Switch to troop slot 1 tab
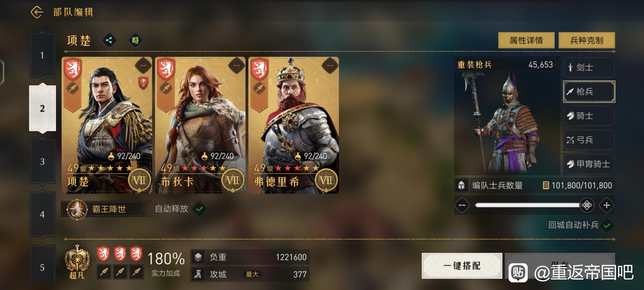Viewport: 644px width, 290px height. [x=42, y=55]
